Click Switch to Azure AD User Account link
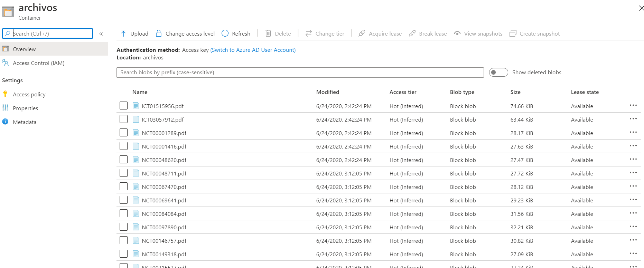 pos(253,50)
